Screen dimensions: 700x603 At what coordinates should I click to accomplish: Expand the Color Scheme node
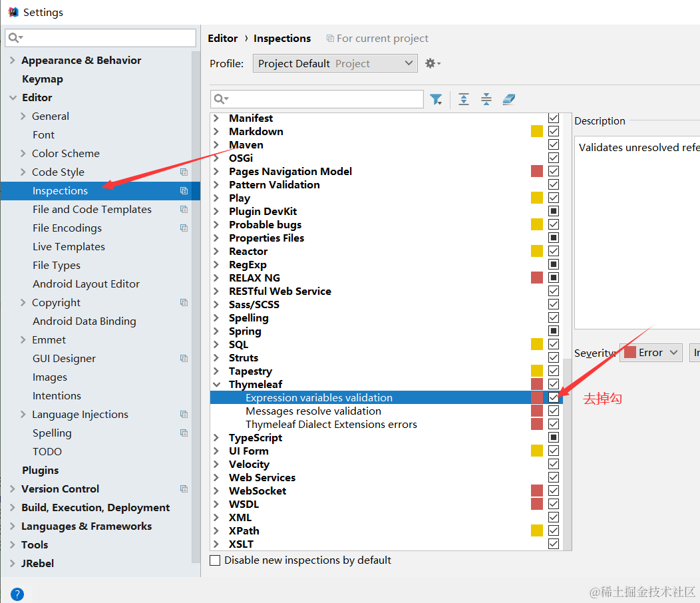(x=23, y=153)
